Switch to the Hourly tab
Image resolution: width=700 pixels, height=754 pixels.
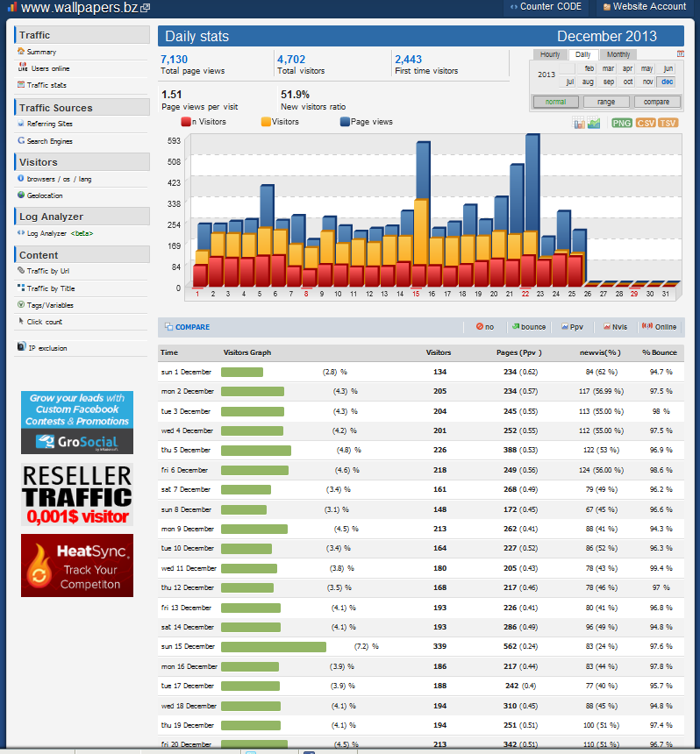[x=550, y=54]
